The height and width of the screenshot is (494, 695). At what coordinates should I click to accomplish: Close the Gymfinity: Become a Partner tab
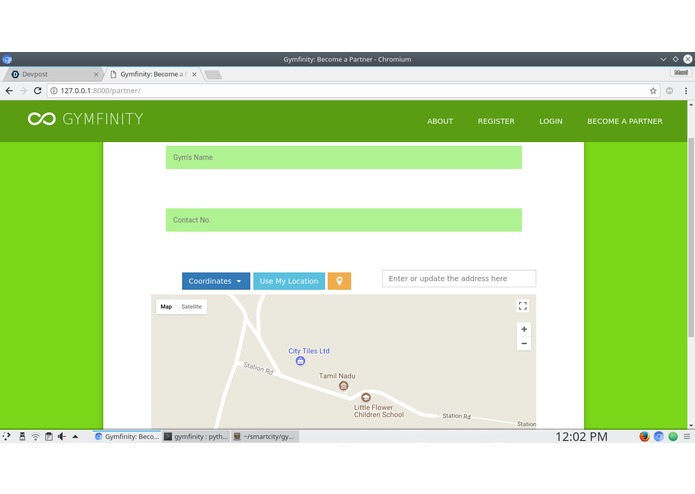[x=194, y=74]
